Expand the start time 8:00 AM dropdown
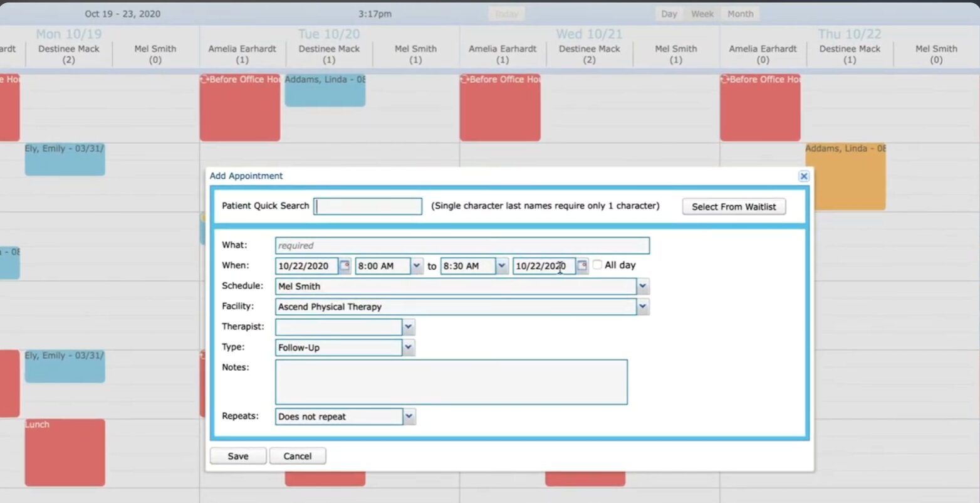 [417, 266]
